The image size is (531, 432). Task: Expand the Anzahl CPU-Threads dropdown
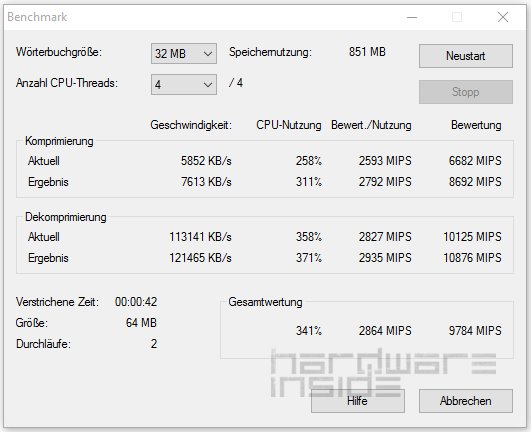point(184,84)
